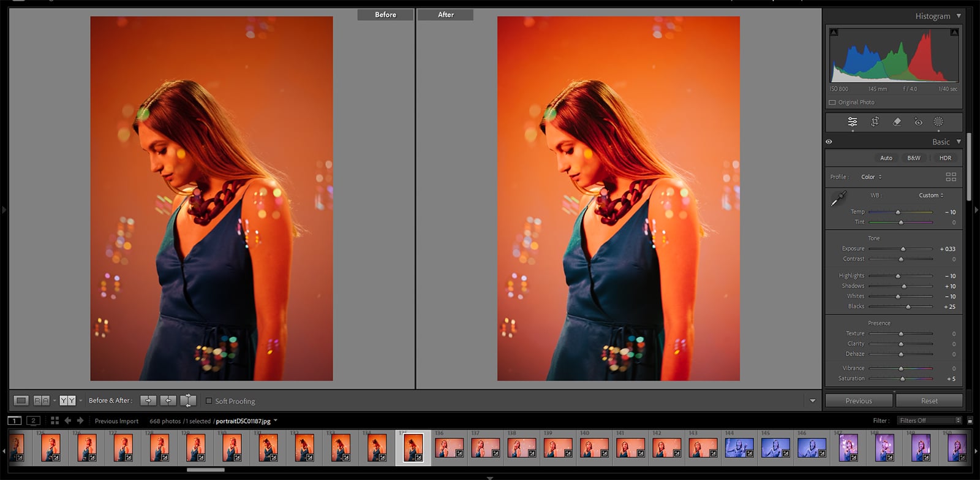
Task: Pick the White Balance eyedropper
Action: [838, 199]
